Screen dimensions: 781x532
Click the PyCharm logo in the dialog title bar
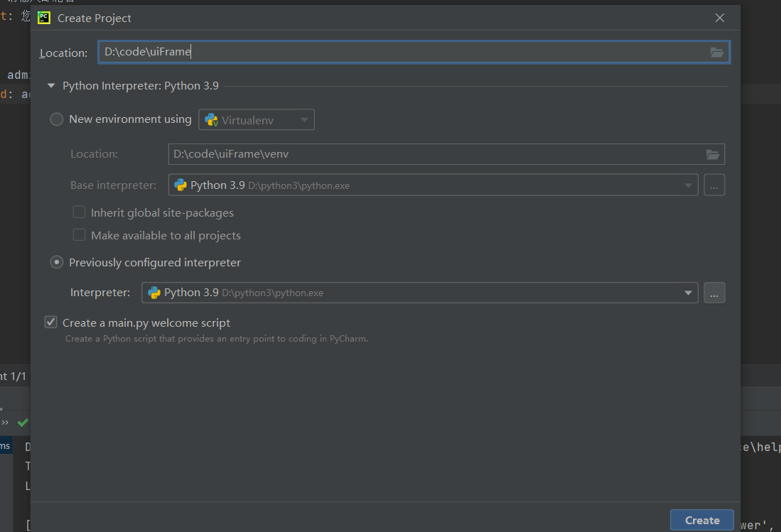44,18
